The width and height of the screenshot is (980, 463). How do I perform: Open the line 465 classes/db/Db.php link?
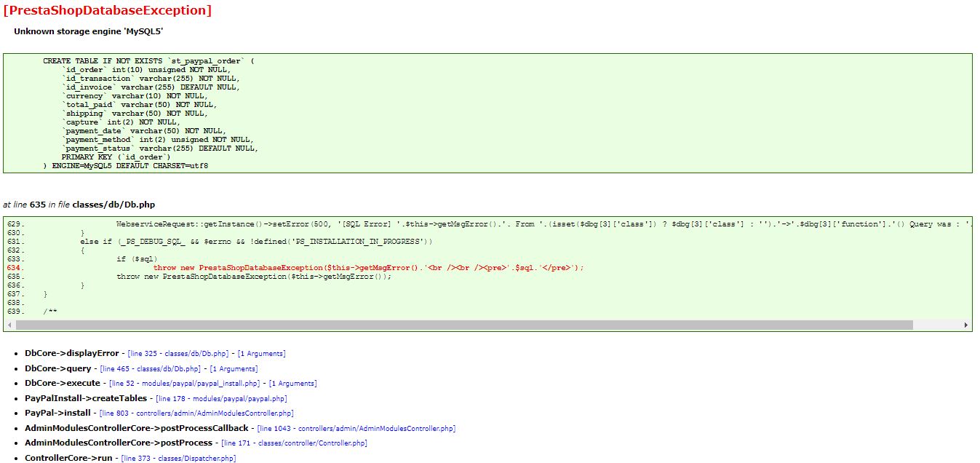(151, 369)
